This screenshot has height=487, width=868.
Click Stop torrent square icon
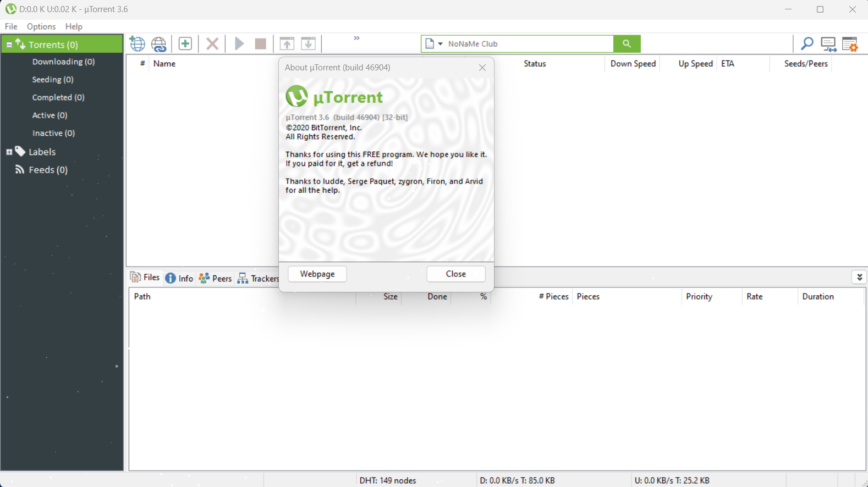(x=261, y=43)
